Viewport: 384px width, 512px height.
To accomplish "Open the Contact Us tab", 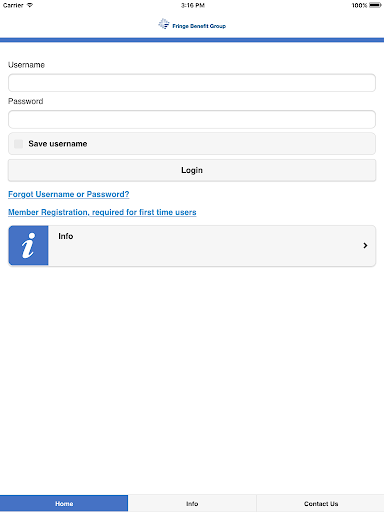I will click(320, 503).
